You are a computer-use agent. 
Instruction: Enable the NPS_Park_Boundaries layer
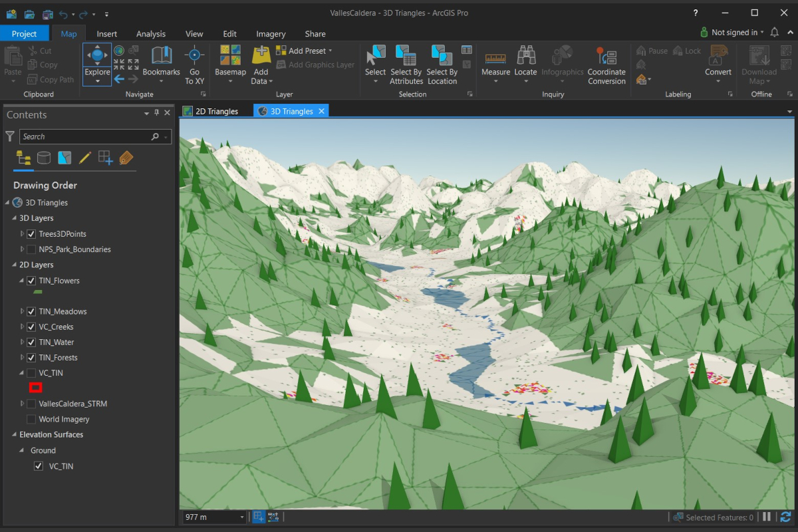tap(31, 249)
